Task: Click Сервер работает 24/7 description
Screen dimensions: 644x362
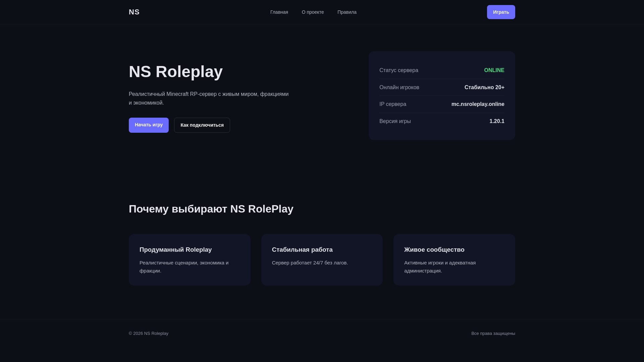Action: tap(310, 263)
